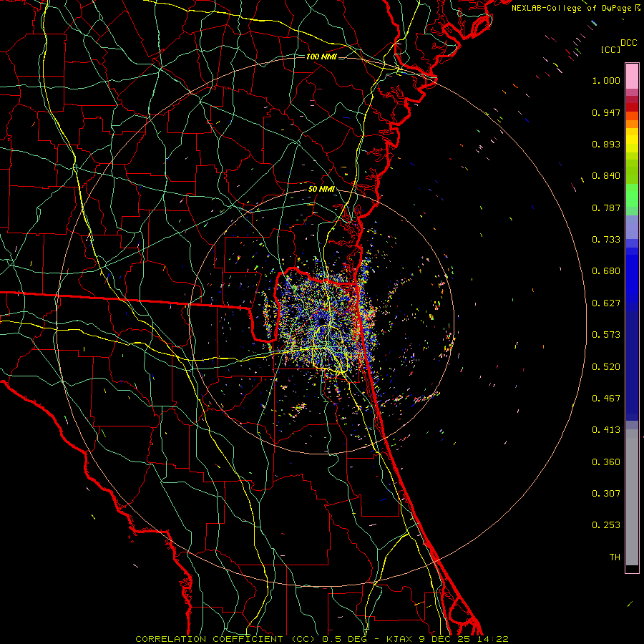The height and width of the screenshot is (644, 644).
Task: Select the 0.467 legend value
Action: coord(606,399)
